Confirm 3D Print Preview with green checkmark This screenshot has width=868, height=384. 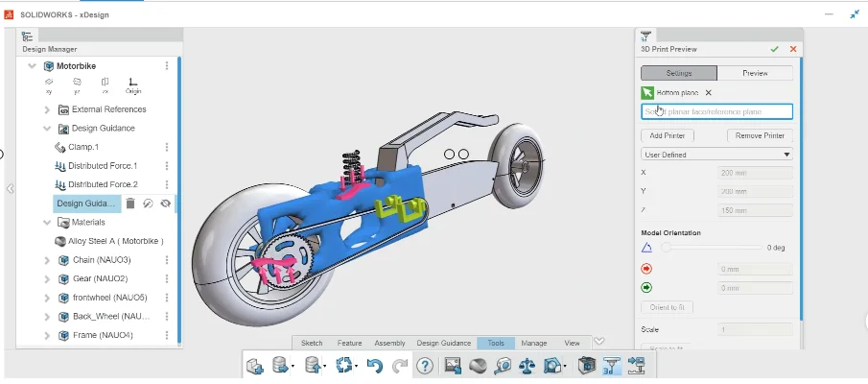coord(774,49)
